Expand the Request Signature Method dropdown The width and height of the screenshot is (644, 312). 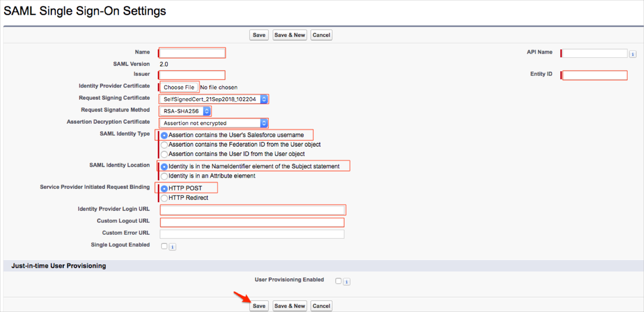185,111
